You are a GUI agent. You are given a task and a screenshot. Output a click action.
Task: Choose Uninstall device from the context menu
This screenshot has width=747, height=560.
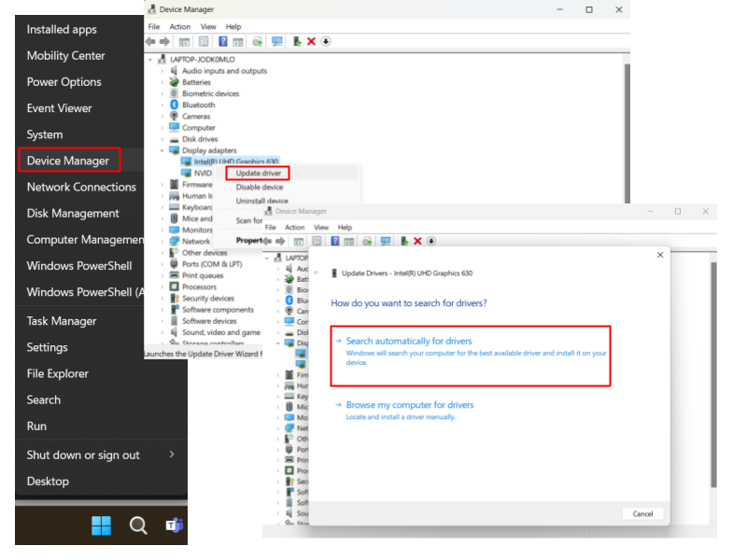[261, 201]
